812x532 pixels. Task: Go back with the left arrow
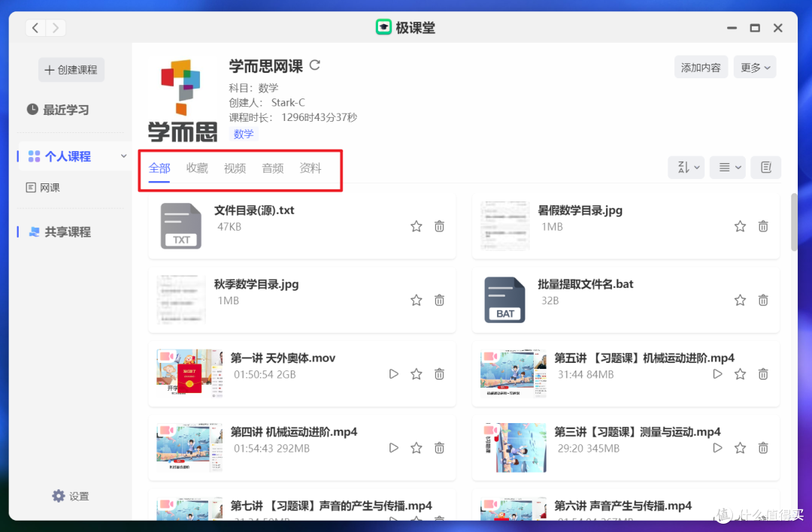click(35, 28)
